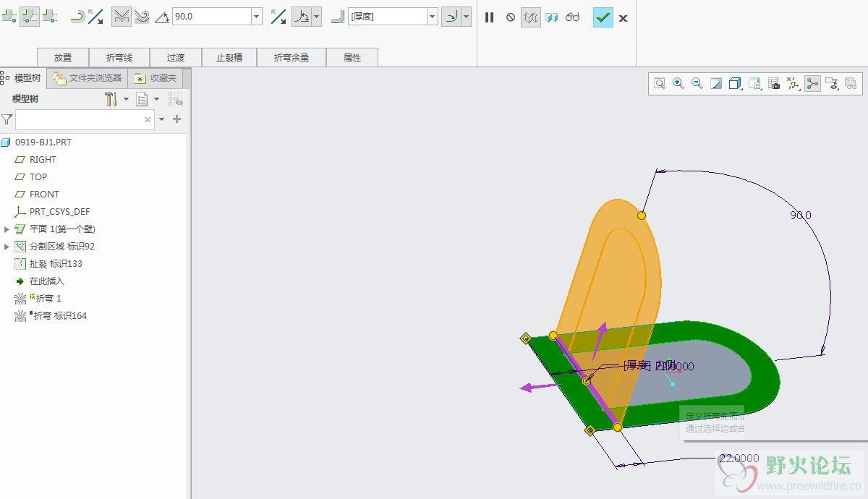Open the 止裂槽 panel button
Viewport: 868px width, 499px height.
point(229,57)
